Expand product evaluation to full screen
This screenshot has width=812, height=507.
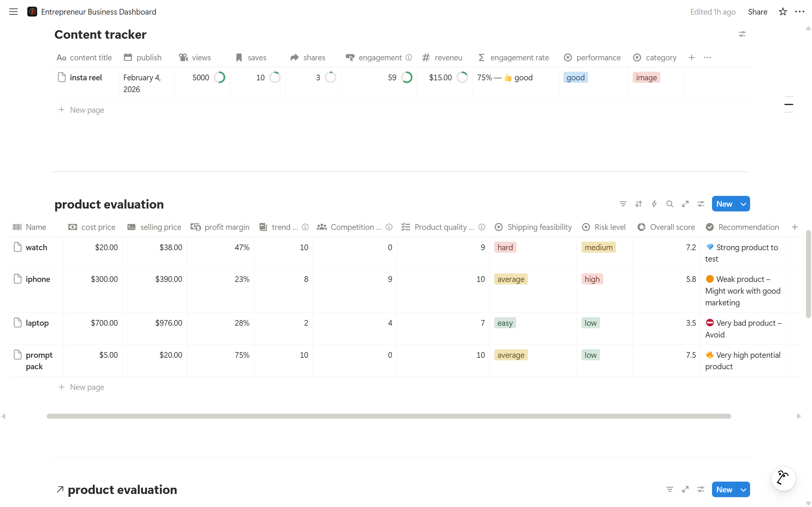686,203
